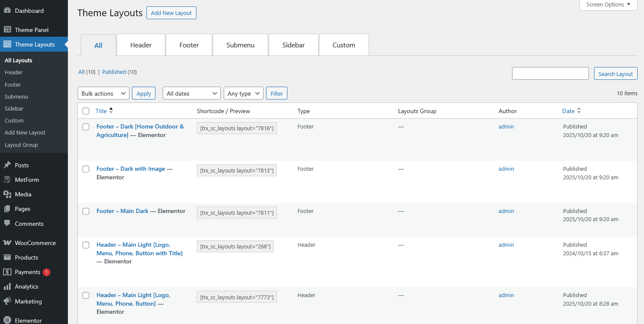Click into the layout search field
Screen dimensions: 644x324
(x=550, y=73)
